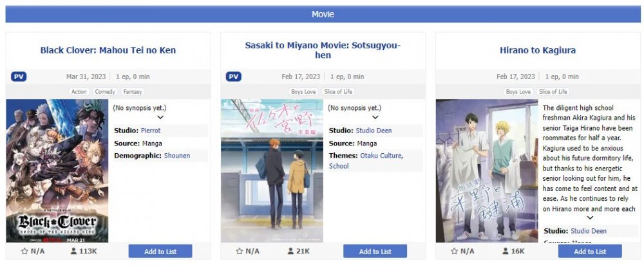Screen dimensions: 644x267
Task: Select the Action genre tag
Action: tap(79, 92)
